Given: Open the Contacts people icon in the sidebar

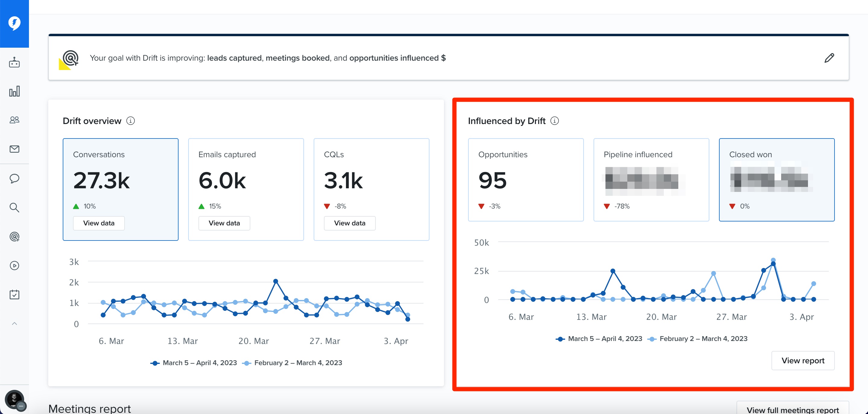Looking at the screenshot, I should pyautogui.click(x=14, y=120).
